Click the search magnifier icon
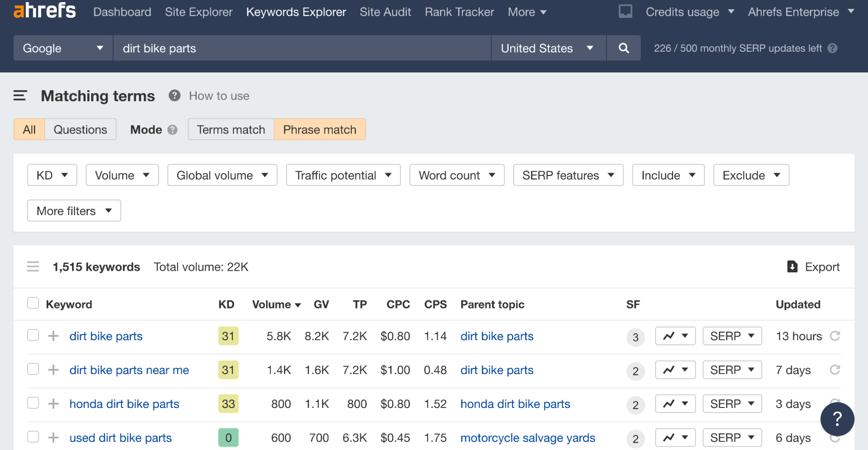The height and width of the screenshot is (450, 868). pyautogui.click(x=624, y=48)
